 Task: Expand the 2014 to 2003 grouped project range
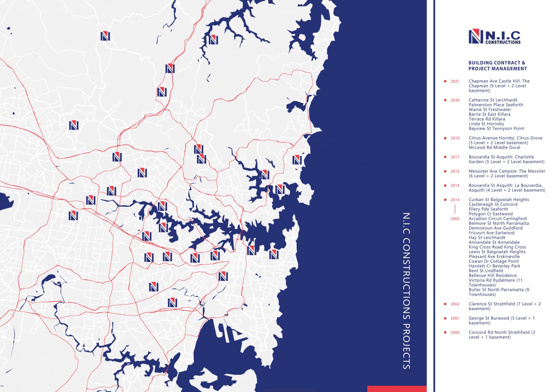455,209
